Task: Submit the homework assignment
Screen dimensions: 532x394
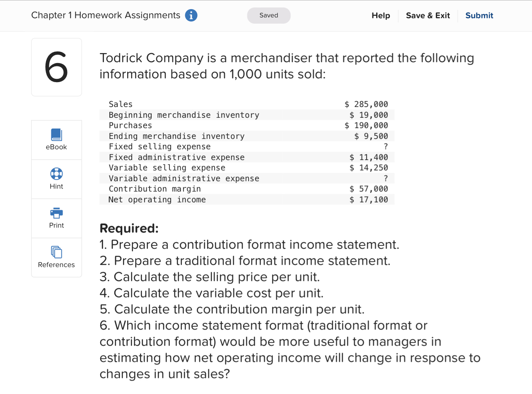Action: (x=479, y=15)
